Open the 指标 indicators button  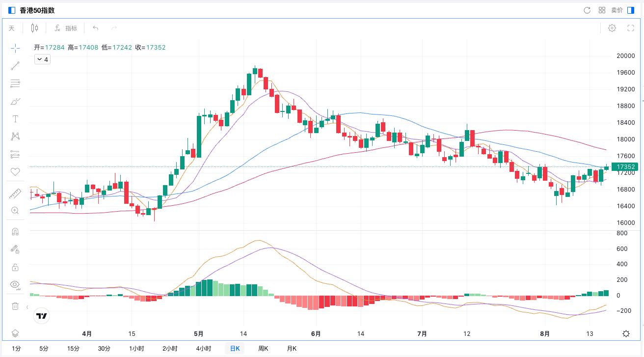(x=66, y=28)
